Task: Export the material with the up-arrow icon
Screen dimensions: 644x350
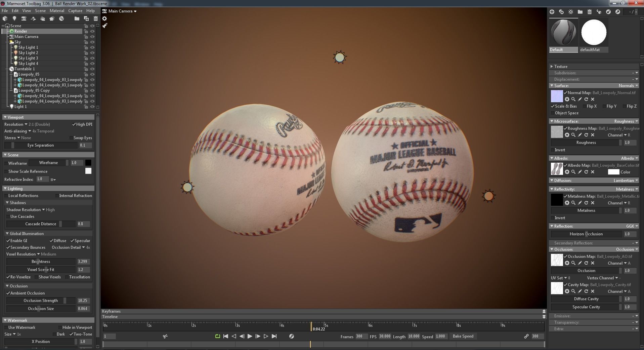Action: click(x=618, y=12)
